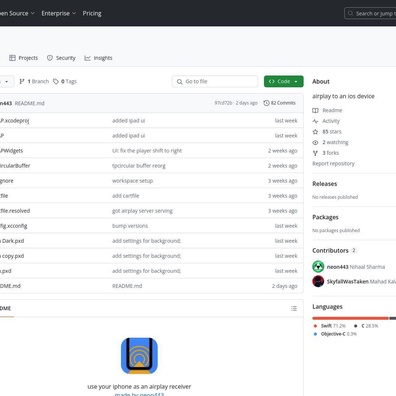
Task: Open the Security tab
Action: tap(61, 58)
